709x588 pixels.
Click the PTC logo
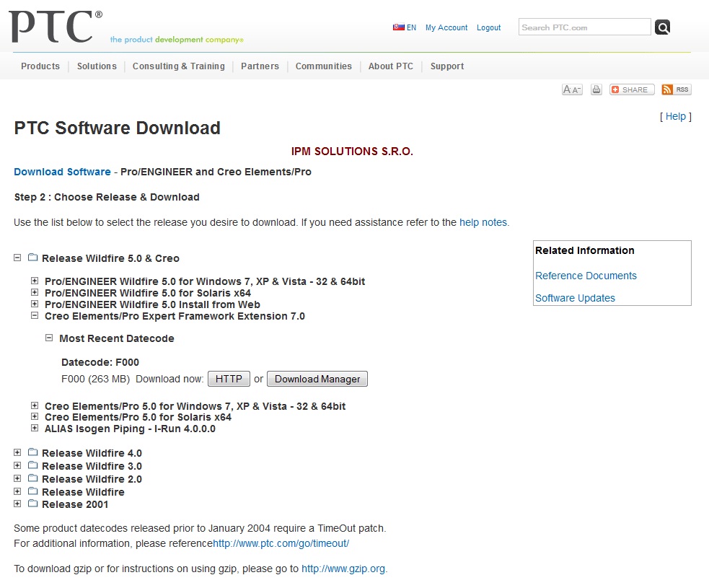55,26
